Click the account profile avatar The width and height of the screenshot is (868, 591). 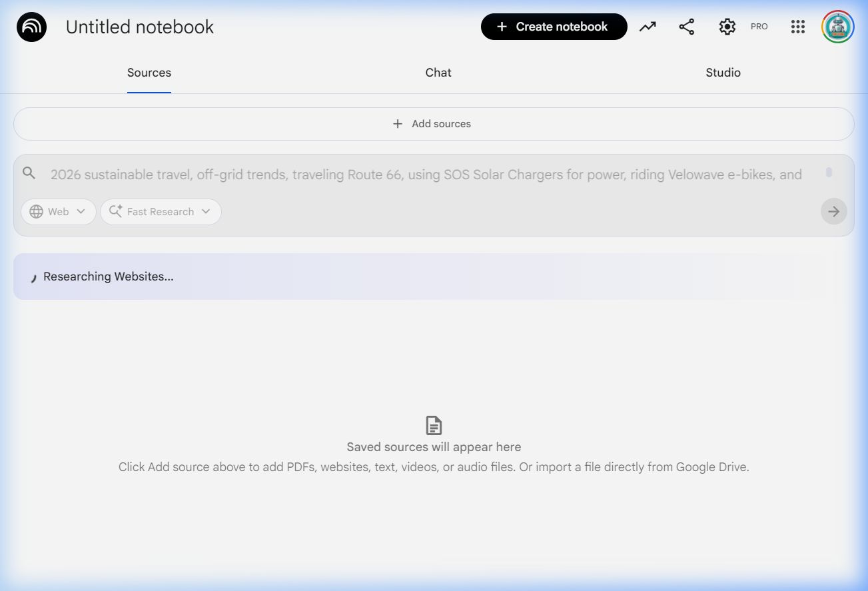click(837, 27)
